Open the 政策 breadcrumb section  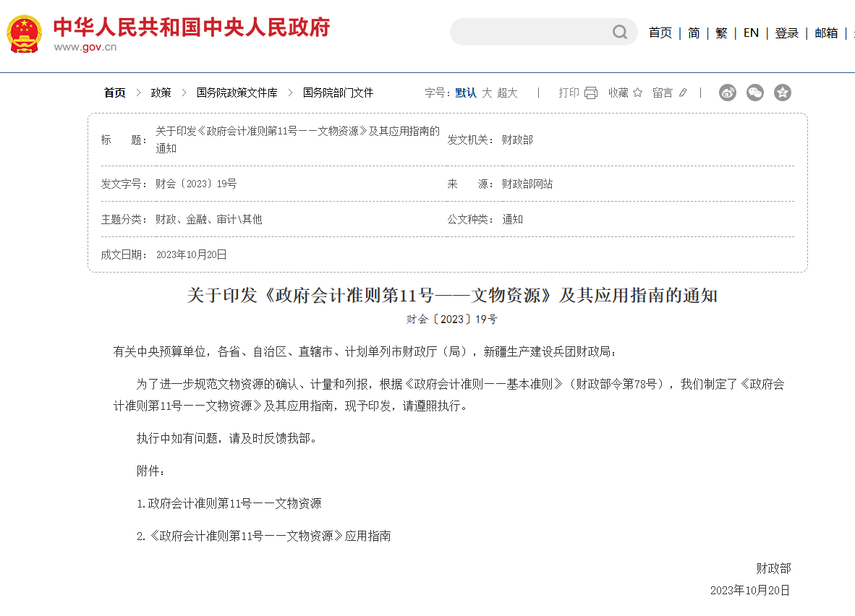[x=161, y=93]
